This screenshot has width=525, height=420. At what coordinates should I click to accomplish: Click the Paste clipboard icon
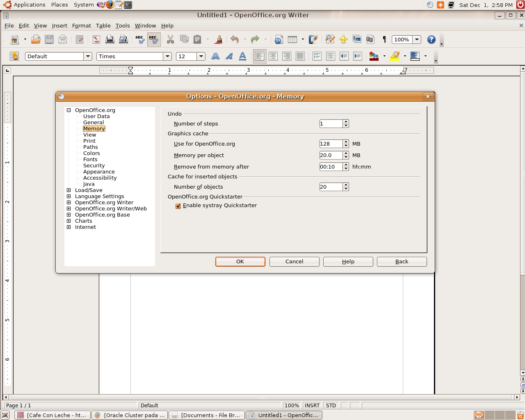click(198, 39)
